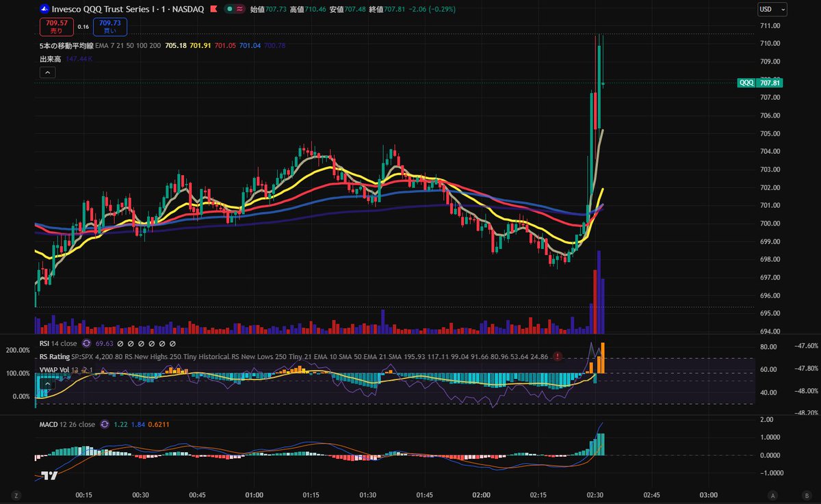This screenshot has height=504, width=821.
Task: Click the blue 709.73 buy button
Action: (x=109, y=27)
